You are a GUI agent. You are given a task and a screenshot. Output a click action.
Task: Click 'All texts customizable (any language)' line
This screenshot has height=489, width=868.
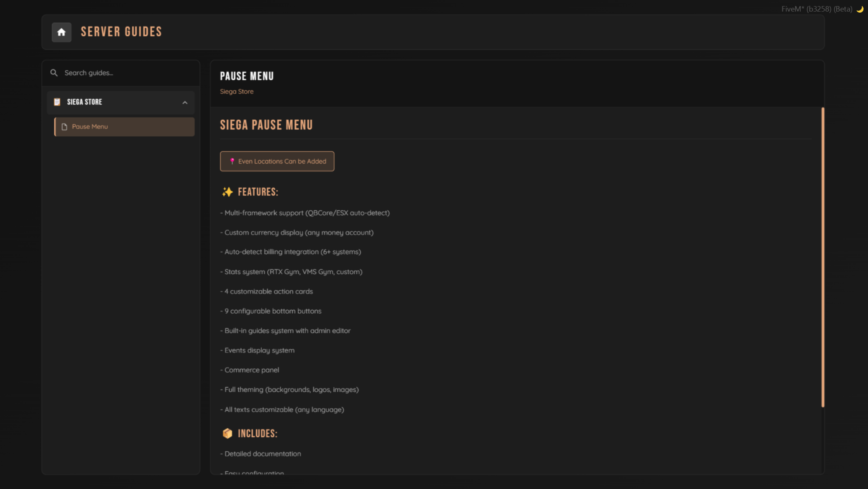pyautogui.click(x=282, y=410)
